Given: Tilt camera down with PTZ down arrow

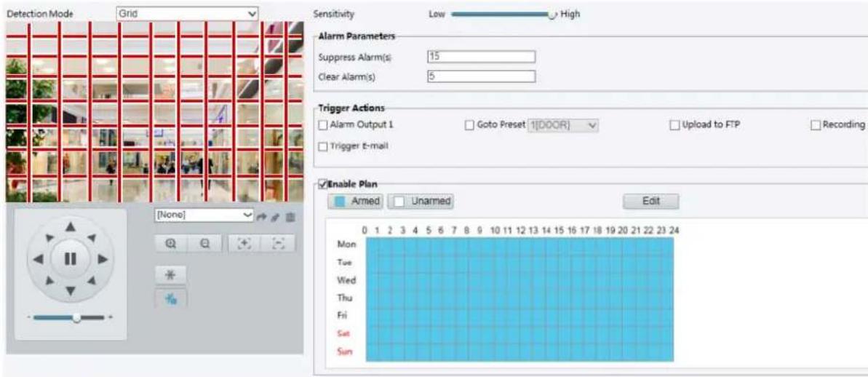Looking at the screenshot, I should pos(70,290).
